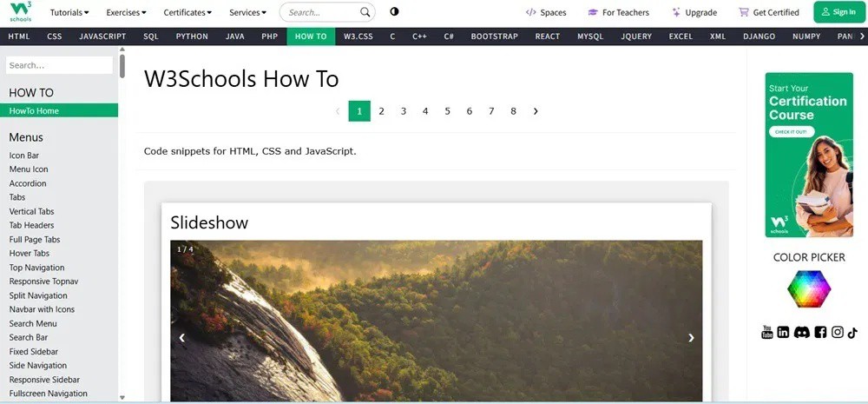This screenshot has width=868, height=404.
Task: Open Fullscreen Navigation in sidebar
Action: point(48,394)
